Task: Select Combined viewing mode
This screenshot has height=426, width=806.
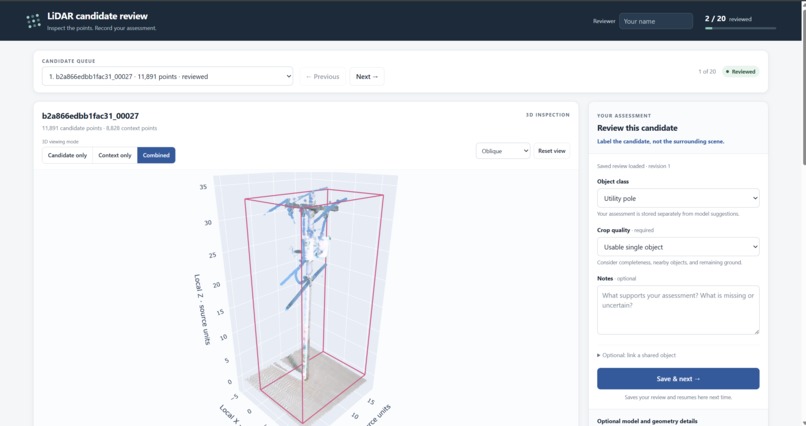Action: click(156, 155)
